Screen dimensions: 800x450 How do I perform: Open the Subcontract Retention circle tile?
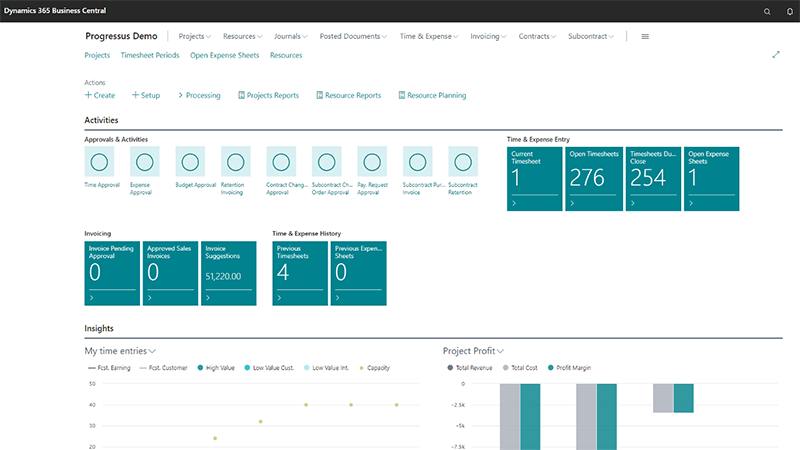463,162
